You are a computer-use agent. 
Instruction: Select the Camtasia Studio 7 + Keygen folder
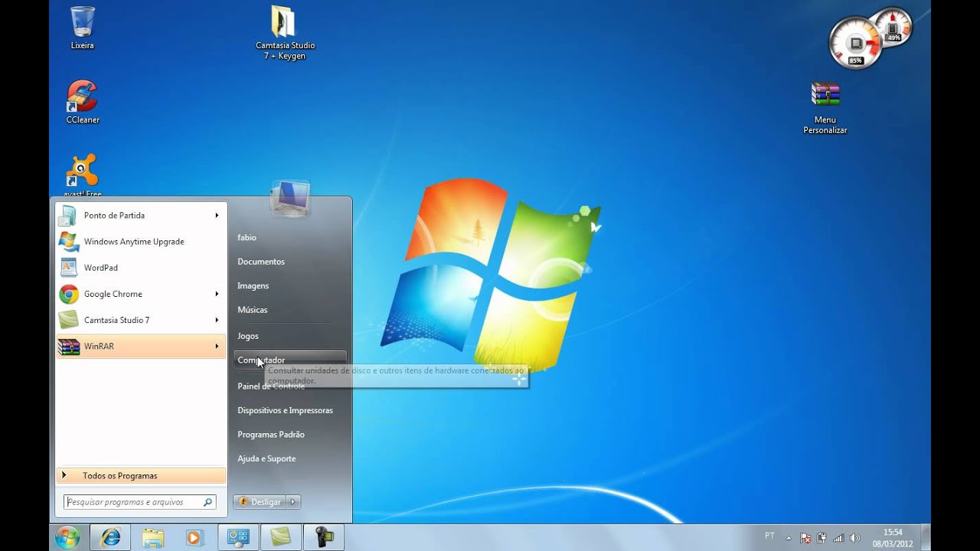pyautogui.click(x=285, y=34)
